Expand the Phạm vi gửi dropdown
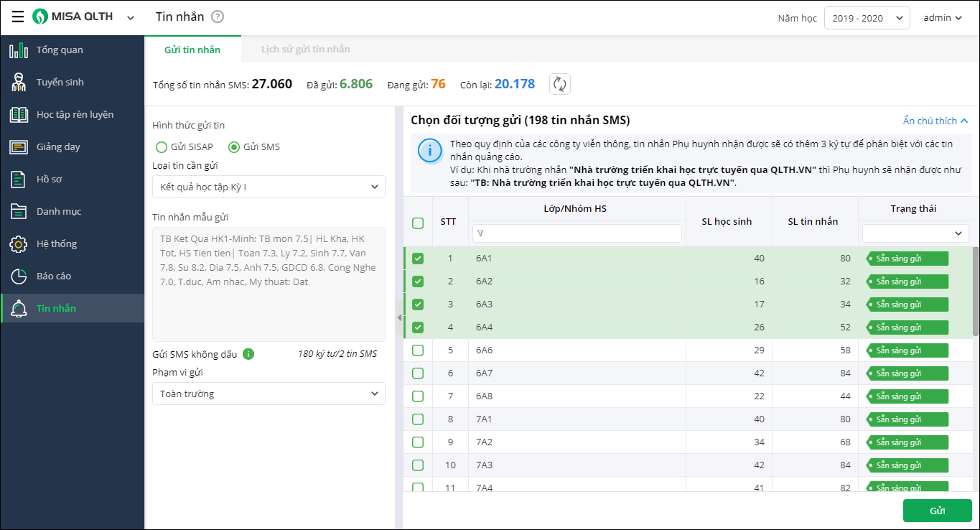 click(269, 394)
